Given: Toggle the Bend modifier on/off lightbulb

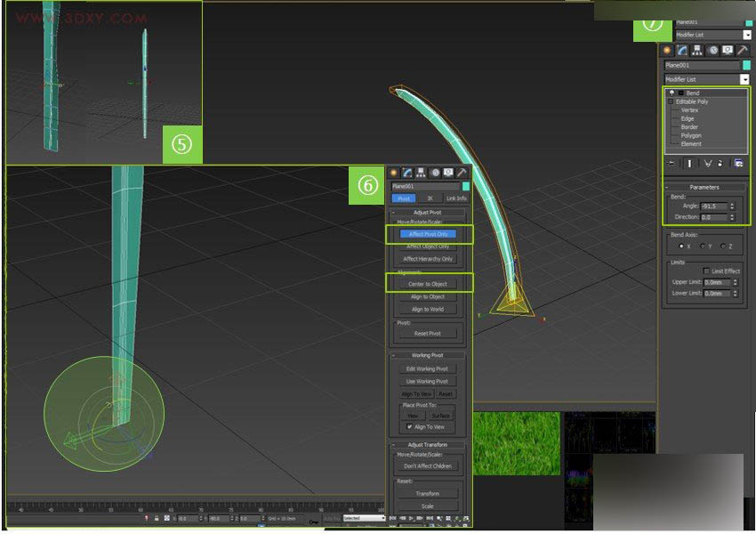Looking at the screenshot, I should (672, 91).
